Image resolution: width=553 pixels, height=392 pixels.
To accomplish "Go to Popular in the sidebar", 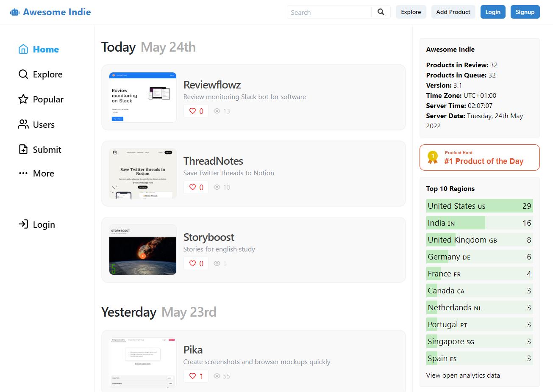I will [x=41, y=99].
